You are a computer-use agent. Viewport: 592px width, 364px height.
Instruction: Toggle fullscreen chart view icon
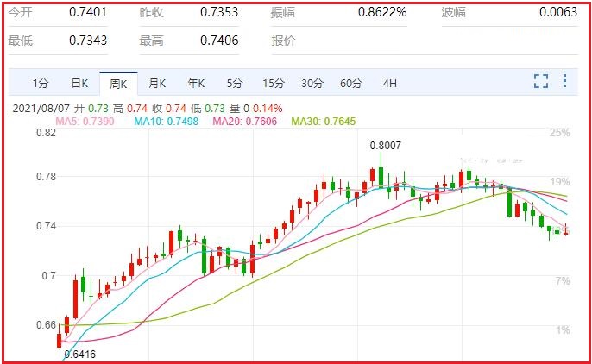[540, 81]
